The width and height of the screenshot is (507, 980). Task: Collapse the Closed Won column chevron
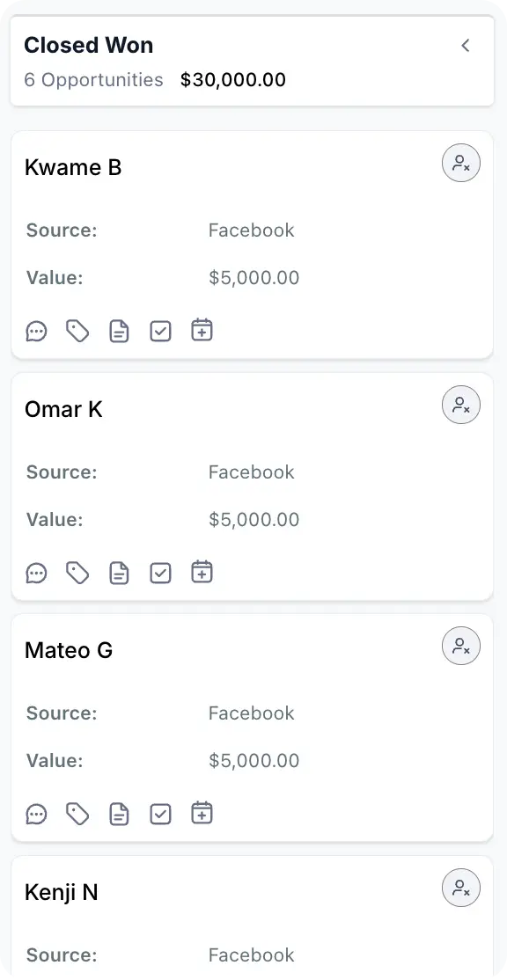[x=465, y=45]
